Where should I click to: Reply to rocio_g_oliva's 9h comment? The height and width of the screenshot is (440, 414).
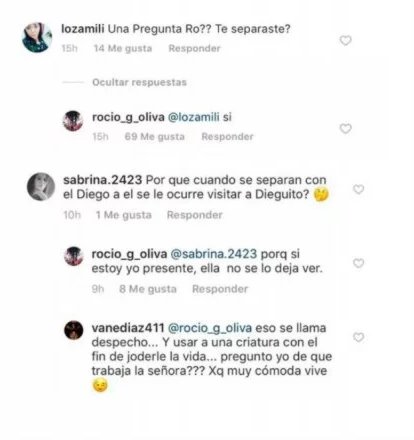click(220, 289)
